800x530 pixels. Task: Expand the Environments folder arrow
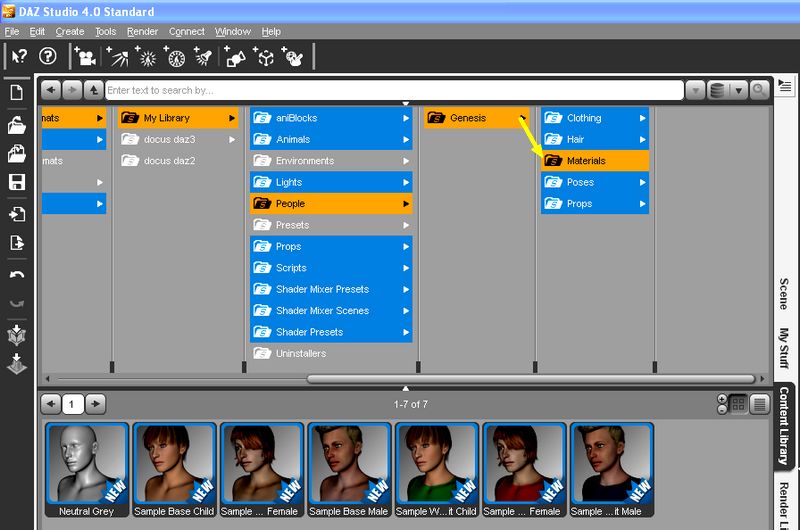click(406, 161)
